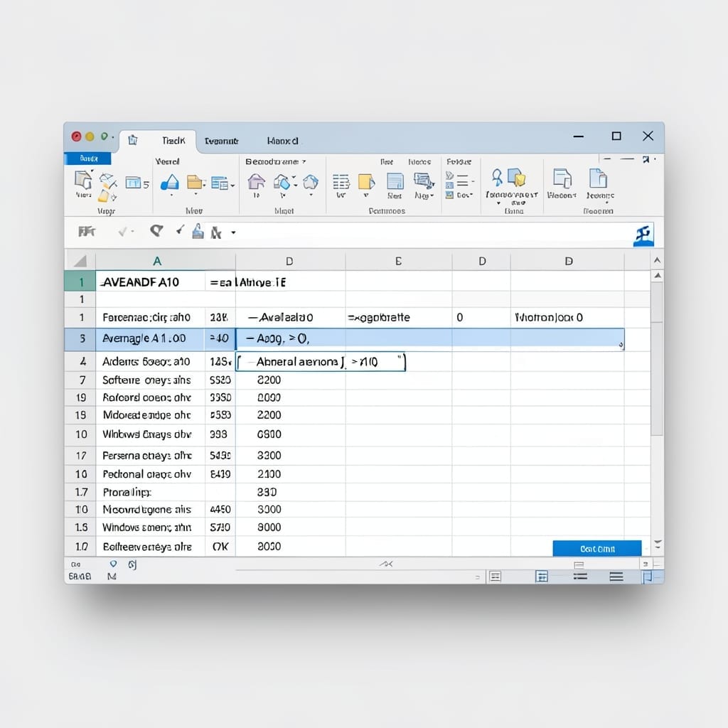Click the blue corner icon at status bar right
728x728 pixels.
click(x=647, y=577)
